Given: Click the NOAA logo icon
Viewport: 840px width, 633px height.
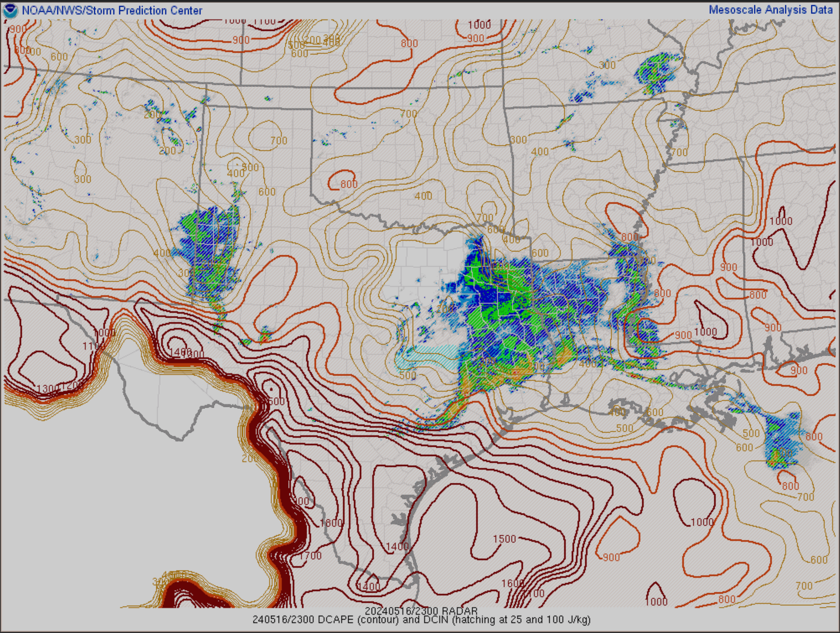Looking at the screenshot, I should coord(10,11).
